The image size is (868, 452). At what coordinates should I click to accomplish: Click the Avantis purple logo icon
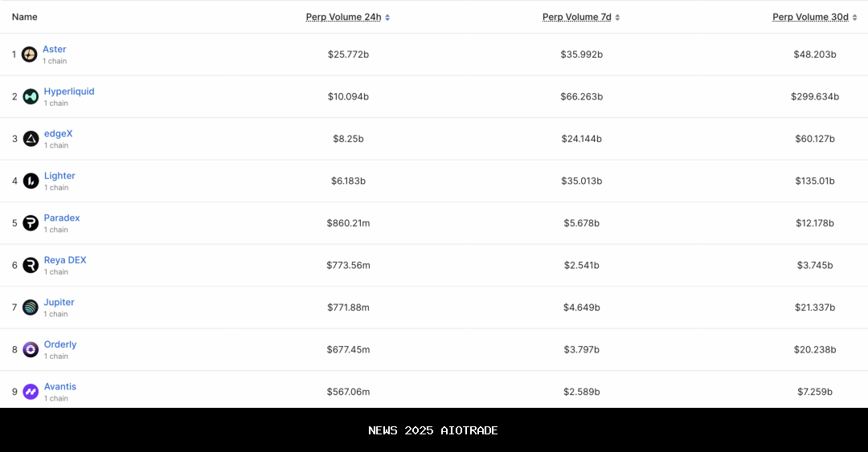tap(31, 392)
